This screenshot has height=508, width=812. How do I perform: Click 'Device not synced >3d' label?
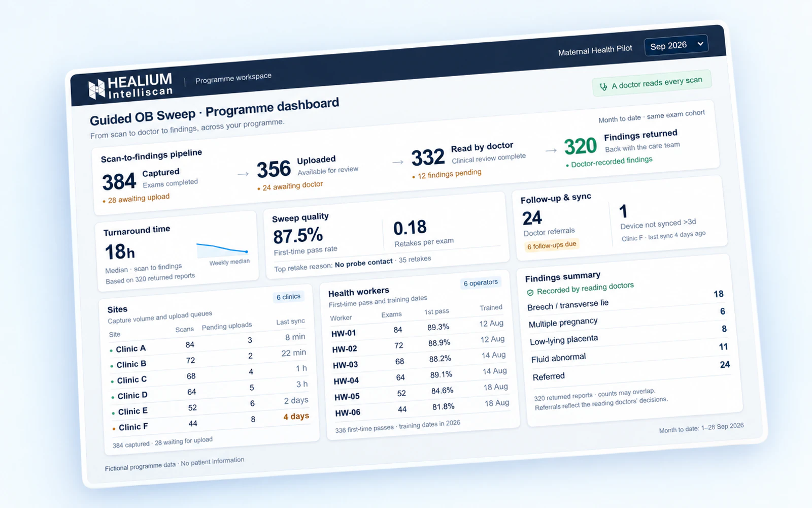point(658,224)
